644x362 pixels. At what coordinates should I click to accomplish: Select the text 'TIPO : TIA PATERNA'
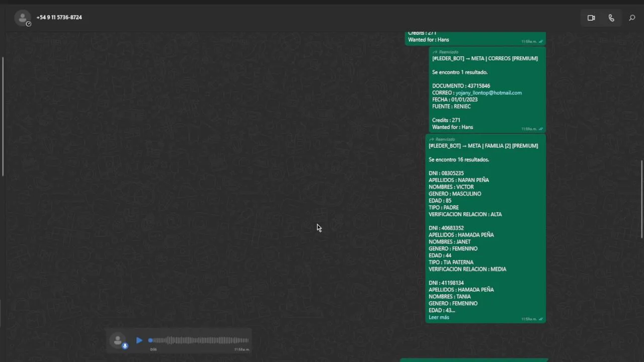[x=451, y=262]
